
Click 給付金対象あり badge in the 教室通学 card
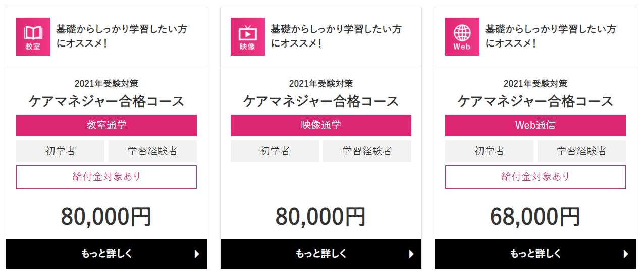[106, 177]
